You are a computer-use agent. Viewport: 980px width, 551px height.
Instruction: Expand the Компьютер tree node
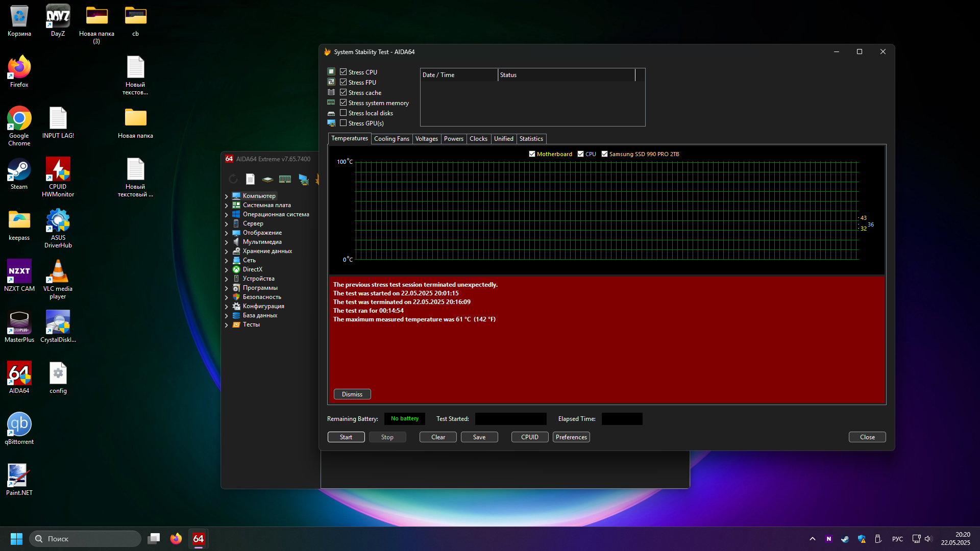click(x=226, y=196)
